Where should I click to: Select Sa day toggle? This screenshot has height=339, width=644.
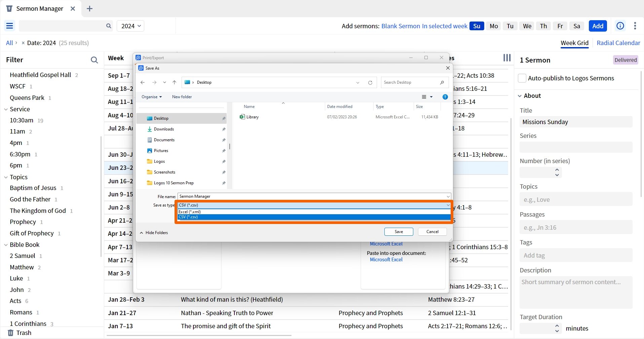point(577,26)
